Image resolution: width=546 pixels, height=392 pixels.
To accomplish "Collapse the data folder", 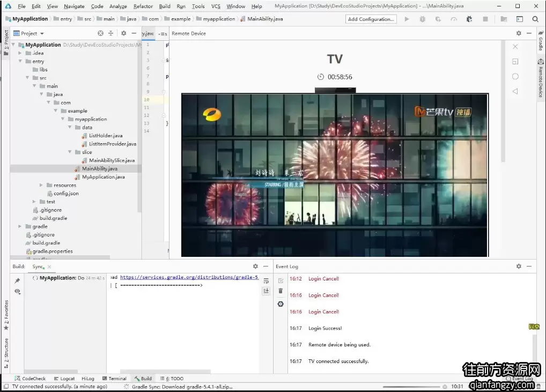I will pos(70,127).
